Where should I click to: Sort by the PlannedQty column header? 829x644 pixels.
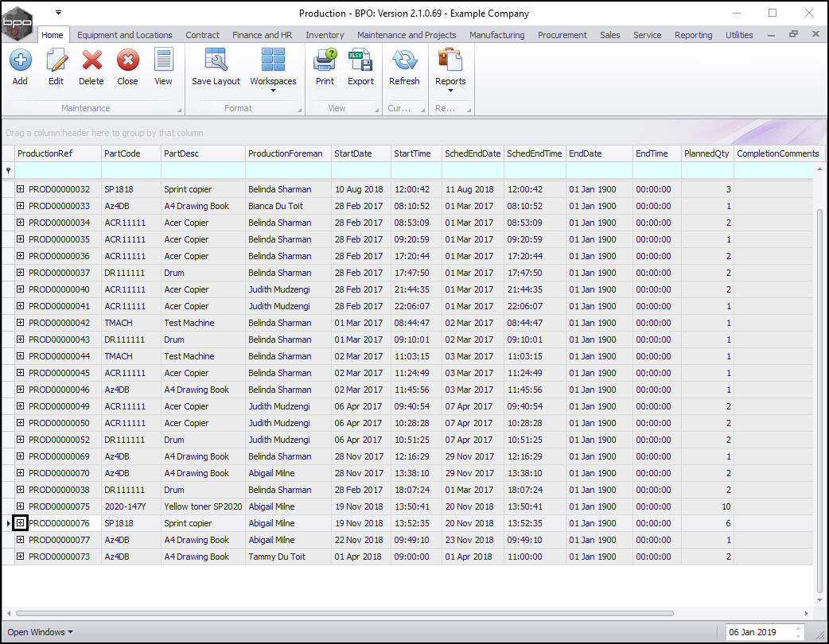[x=707, y=153]
